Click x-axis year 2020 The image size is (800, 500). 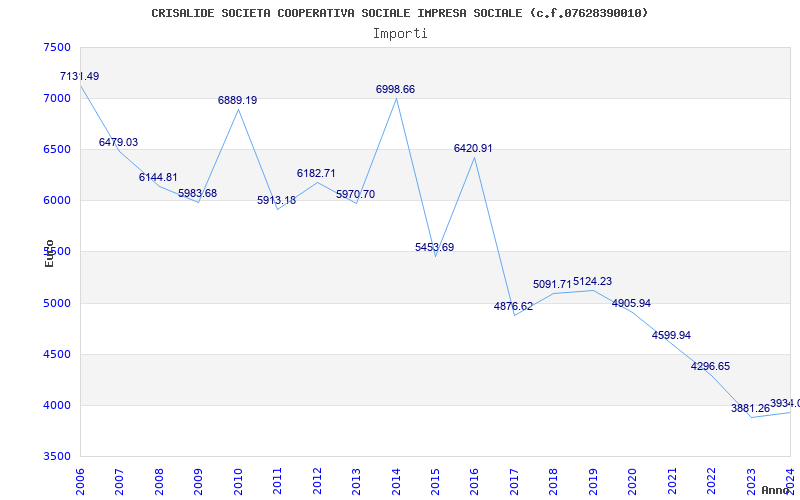(633, 481)
